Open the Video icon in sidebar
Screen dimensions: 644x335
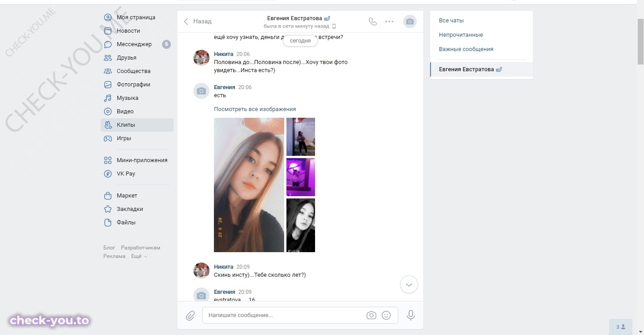108,112
